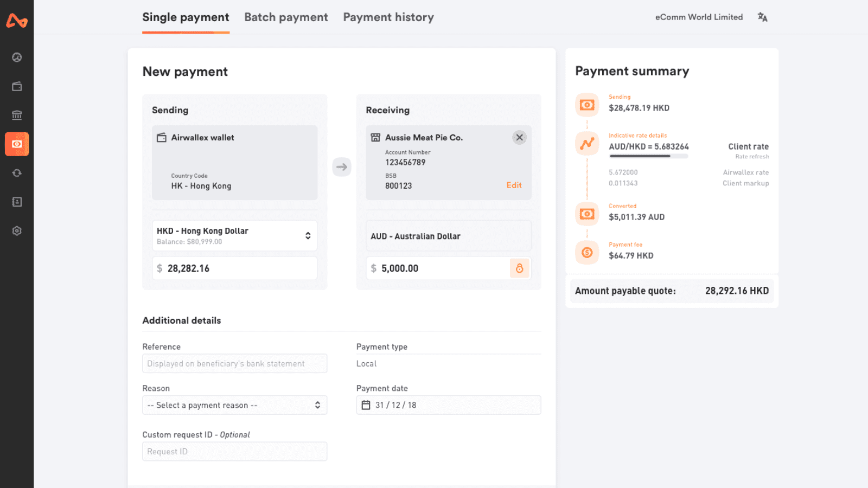Click the Local payment type value

click(366, 363)
